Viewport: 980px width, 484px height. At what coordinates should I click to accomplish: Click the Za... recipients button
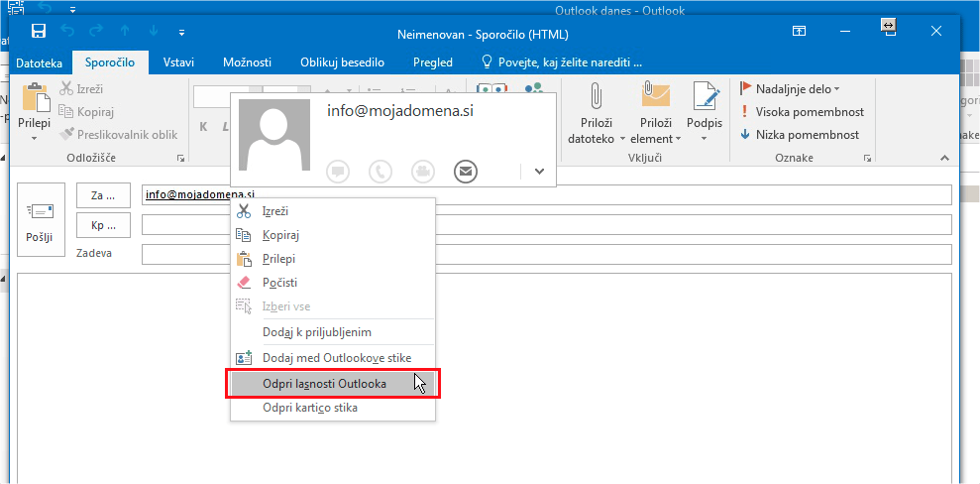click(x=103, y=195)
